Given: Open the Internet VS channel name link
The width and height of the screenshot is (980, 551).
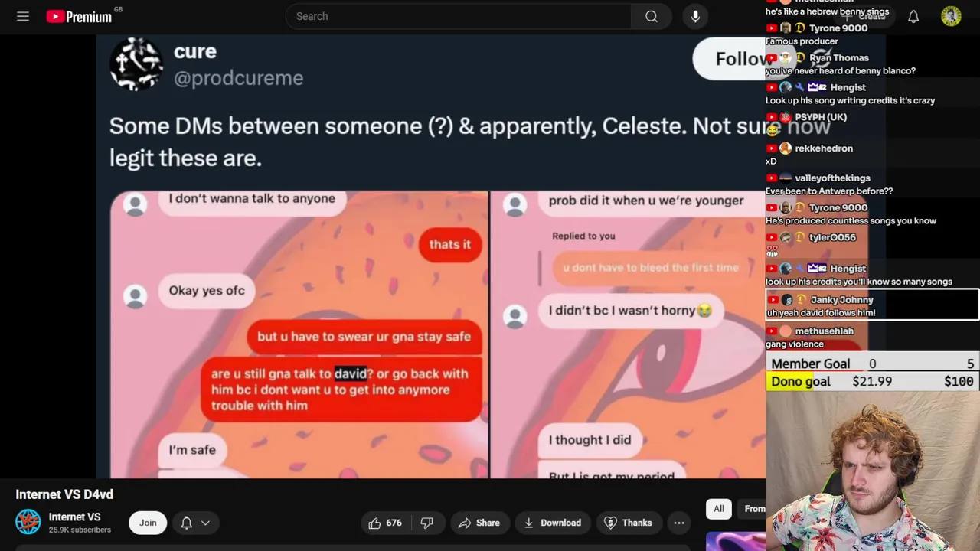Looking at the screenshot, I should (74, 517).
